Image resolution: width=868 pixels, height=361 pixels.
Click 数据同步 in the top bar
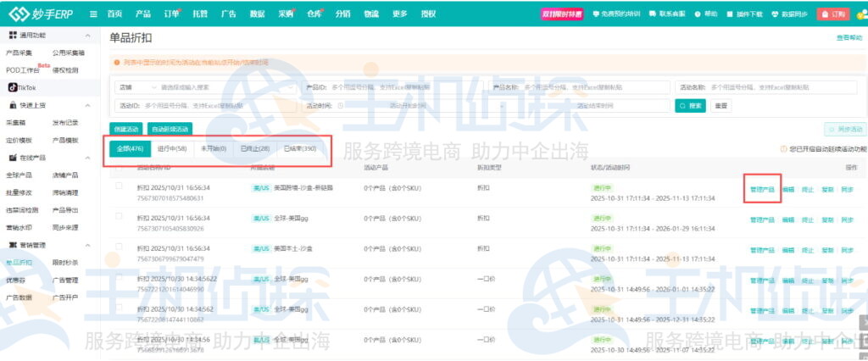789,14
